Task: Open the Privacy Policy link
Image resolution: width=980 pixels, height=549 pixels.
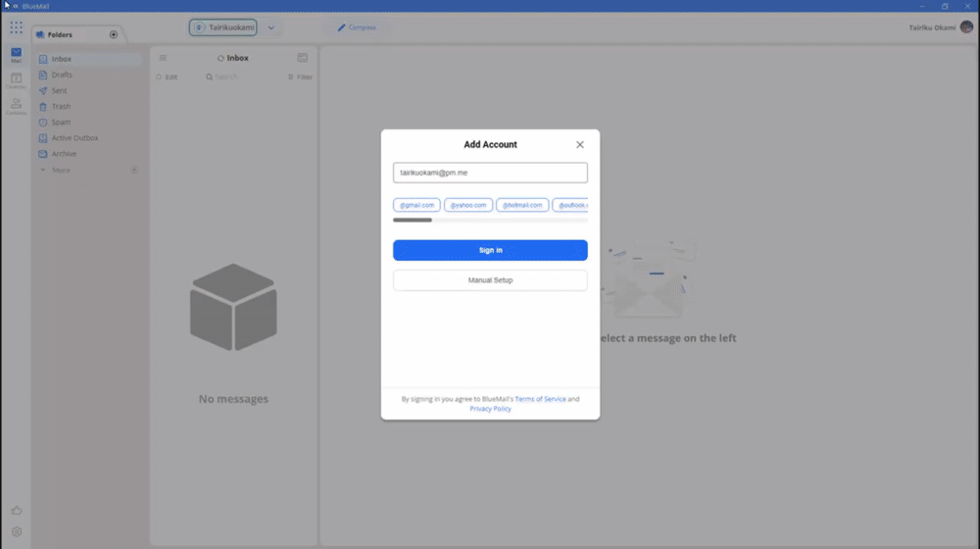Action: click(x=490, y=409)
